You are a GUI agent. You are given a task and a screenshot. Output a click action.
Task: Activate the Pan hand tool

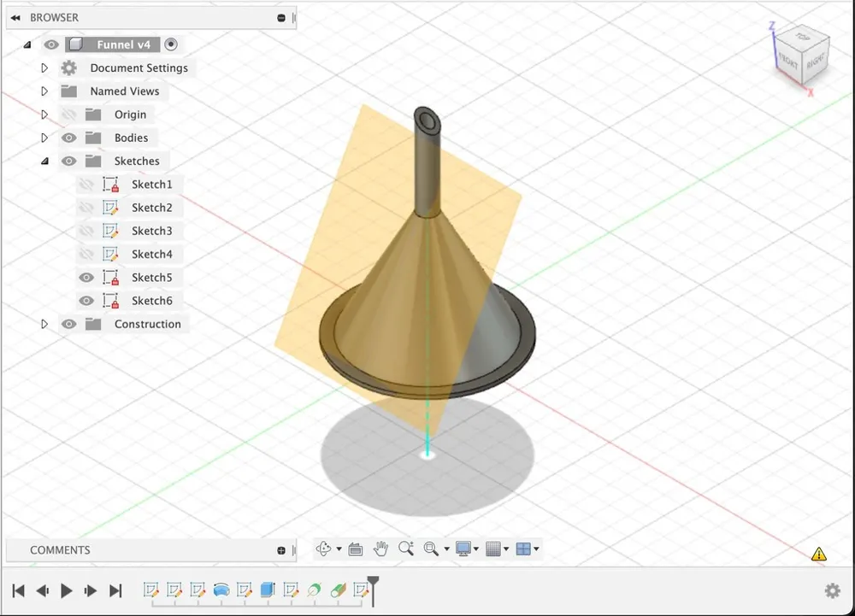(x=380, y=549)
